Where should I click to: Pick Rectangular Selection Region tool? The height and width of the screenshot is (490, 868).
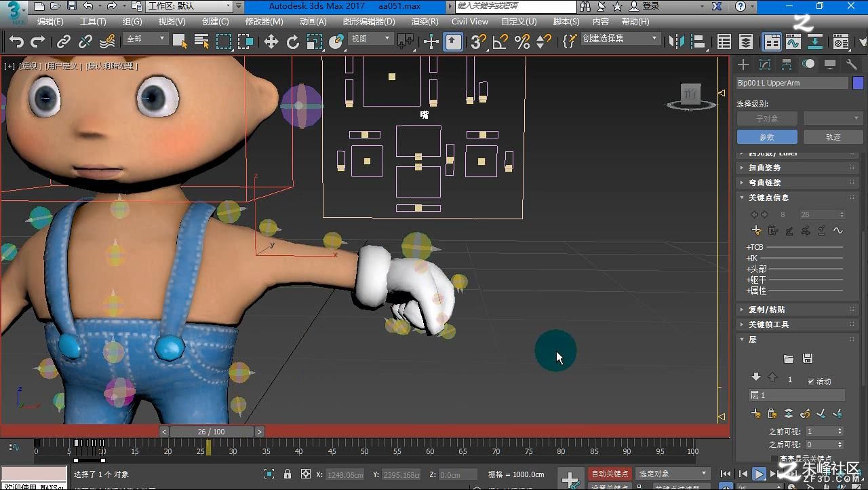point(224,42)
